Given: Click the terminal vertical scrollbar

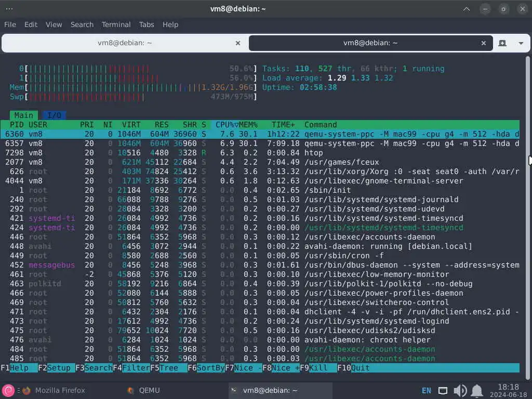Looking at the screenshot, I should pos(528,217).
